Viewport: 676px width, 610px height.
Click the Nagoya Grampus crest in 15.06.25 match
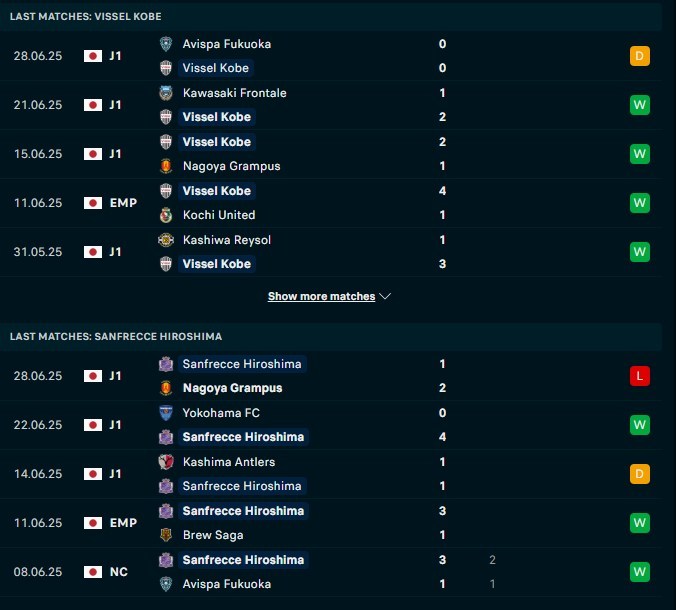tap(166, 166)
